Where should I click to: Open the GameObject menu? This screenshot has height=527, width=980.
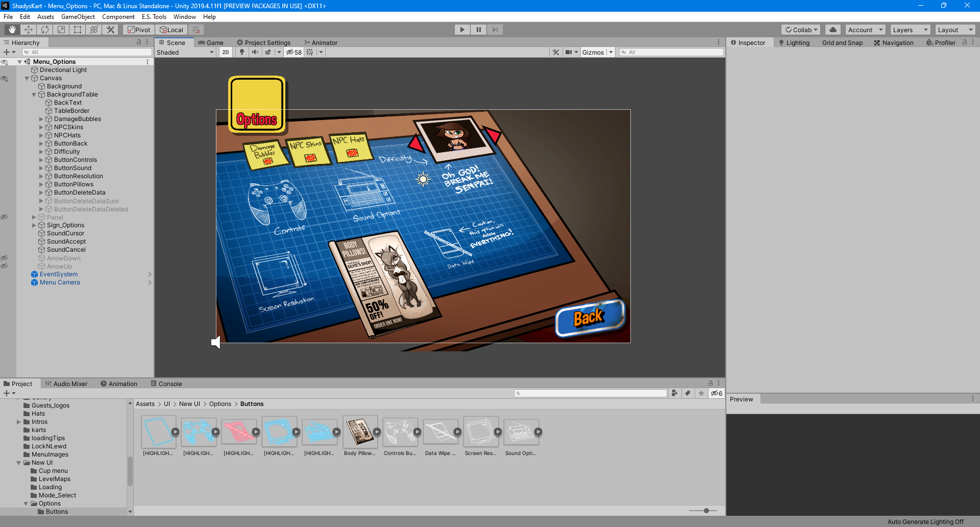78,17
